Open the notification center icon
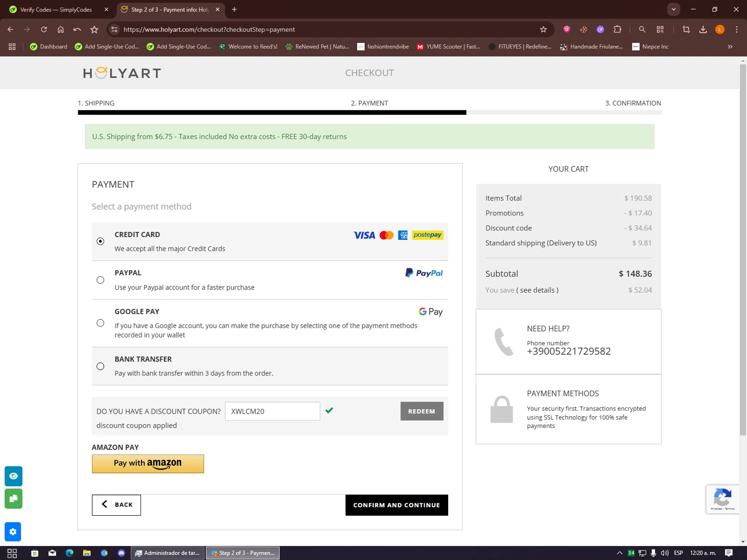747x560 pixels. click(729, 553)
